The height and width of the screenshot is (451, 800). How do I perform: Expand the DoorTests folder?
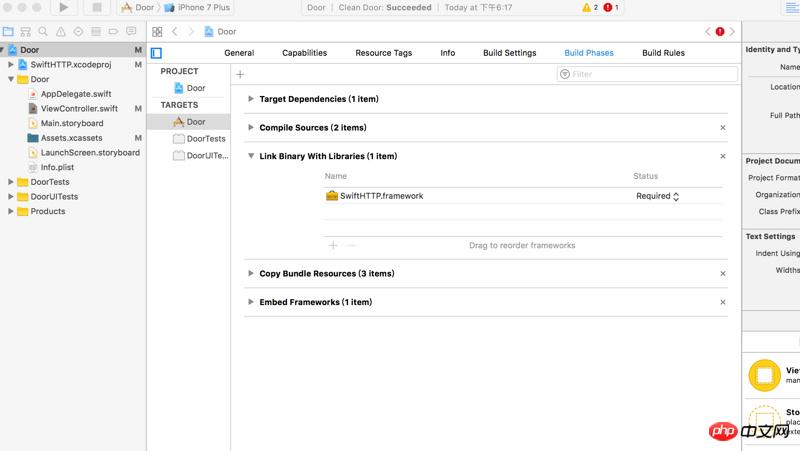10,182
